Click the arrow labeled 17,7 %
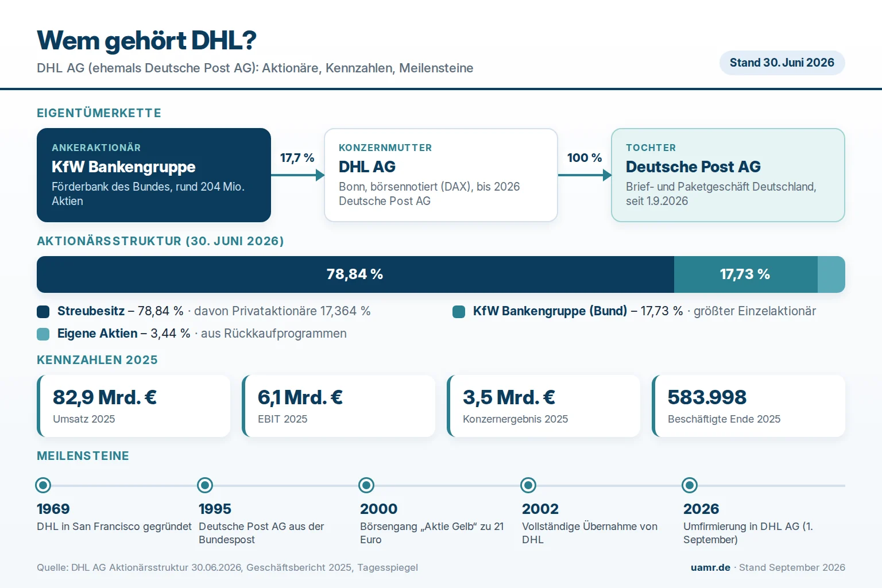 coord(297,175)
